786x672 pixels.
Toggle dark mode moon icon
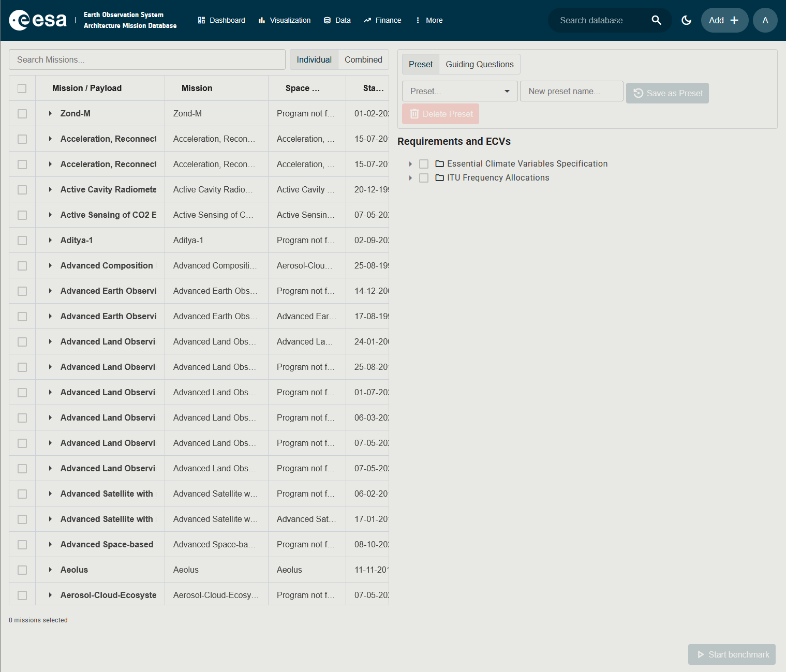click(x=686, y=20)
